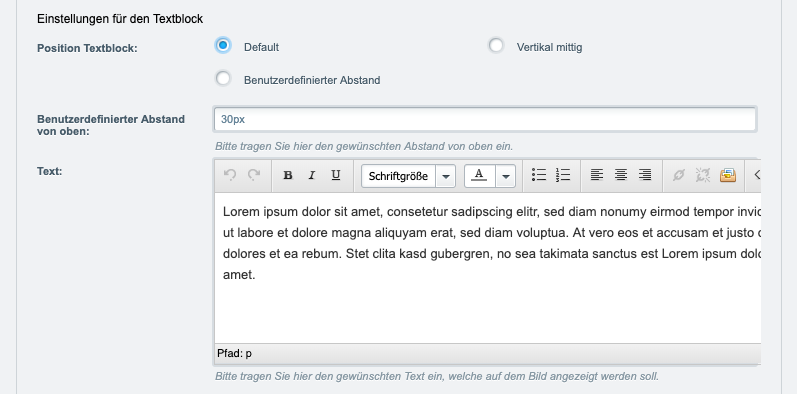The width and height of the screenshot is (797, 394).
Task: Align text left
Action: pyautogui.click(x=597, y=175)
